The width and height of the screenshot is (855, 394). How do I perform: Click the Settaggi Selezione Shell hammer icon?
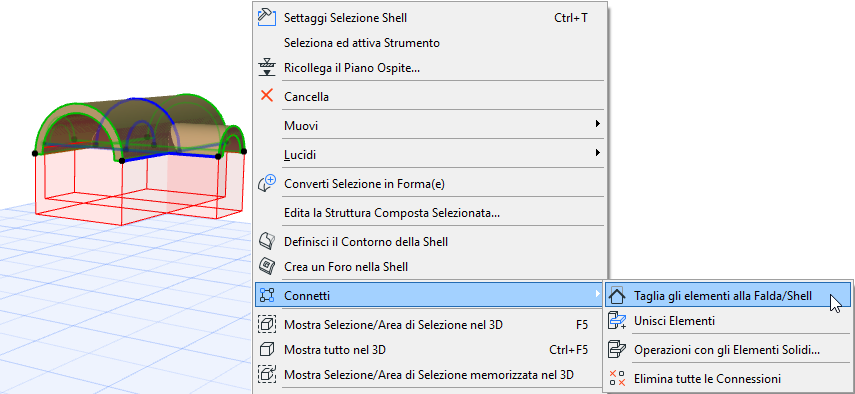pyautogui.click(x=267, y=17)
